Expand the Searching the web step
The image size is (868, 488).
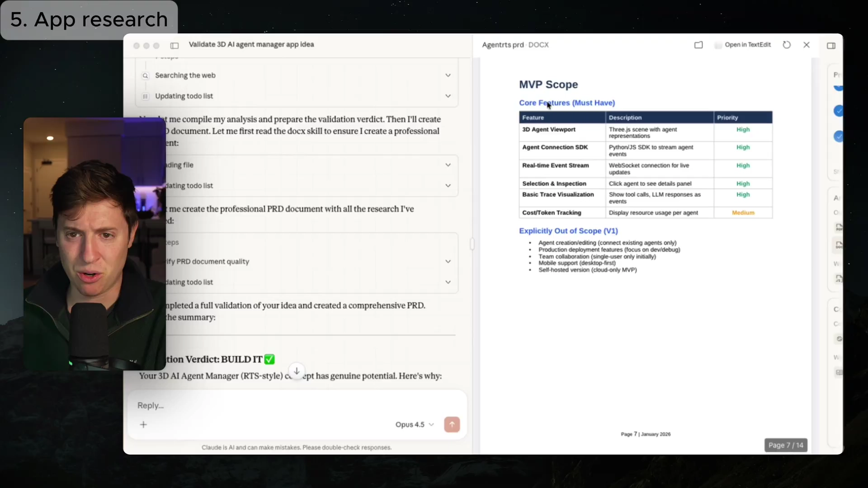tap(448, 75)
